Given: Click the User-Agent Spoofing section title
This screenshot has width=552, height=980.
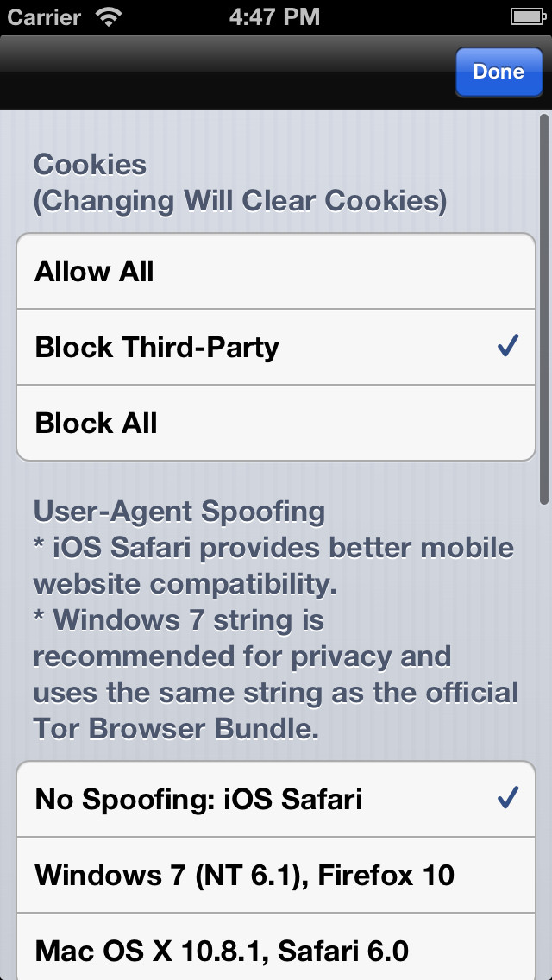Looking at the screenshot, I should [x=179, y=512].
